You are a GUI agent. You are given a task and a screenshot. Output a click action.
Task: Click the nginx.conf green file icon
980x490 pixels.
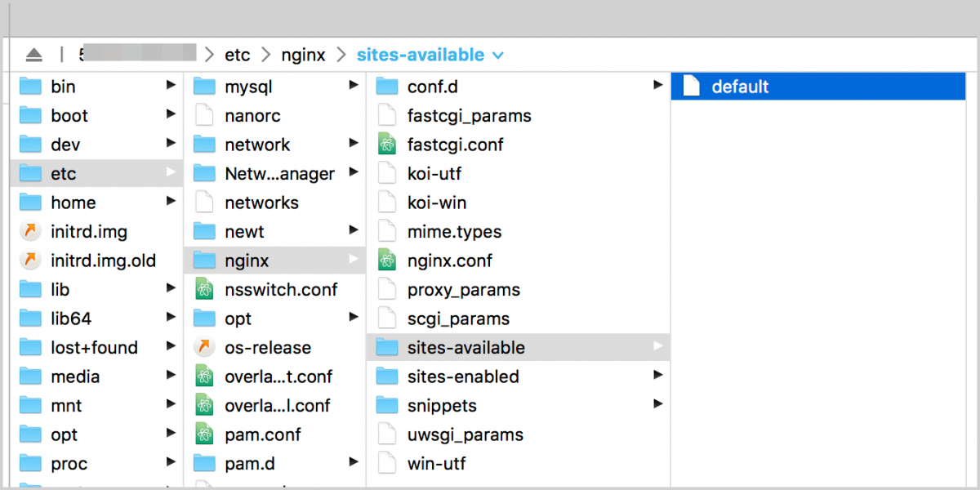point(387,261)
